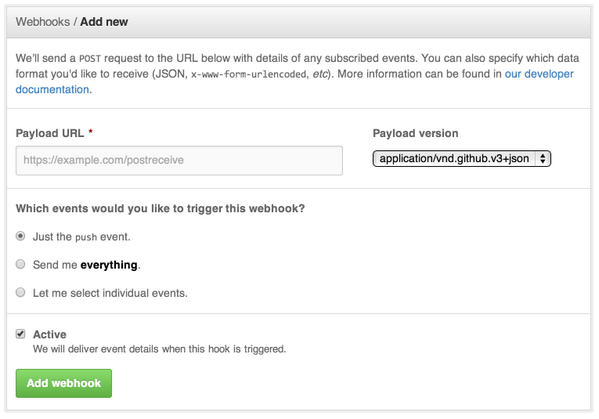Click the red required asterisk marker
This screenshot has height=419, width=599.
tap(91, 131)
